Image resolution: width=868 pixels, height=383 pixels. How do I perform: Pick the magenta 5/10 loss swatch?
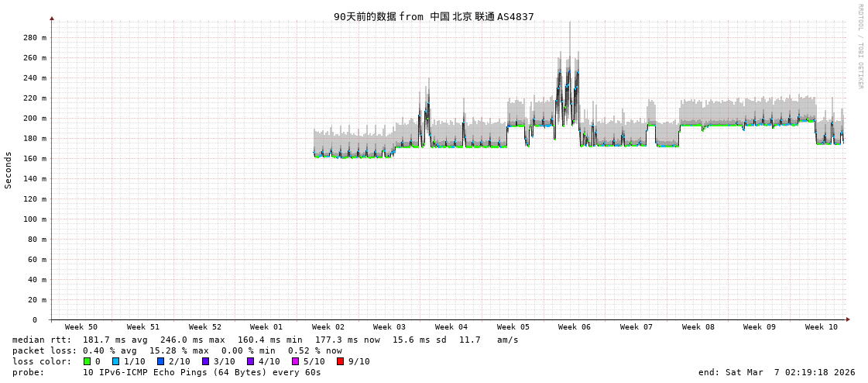295,361
